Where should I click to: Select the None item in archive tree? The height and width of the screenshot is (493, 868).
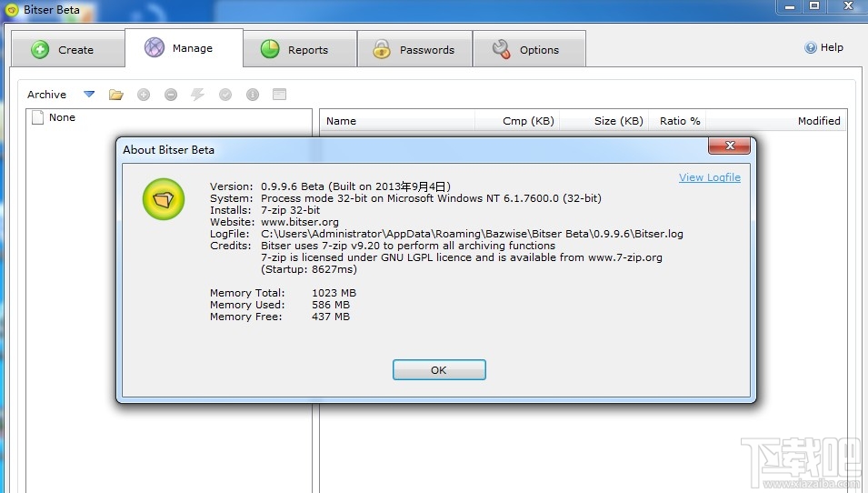pos(62,117)
